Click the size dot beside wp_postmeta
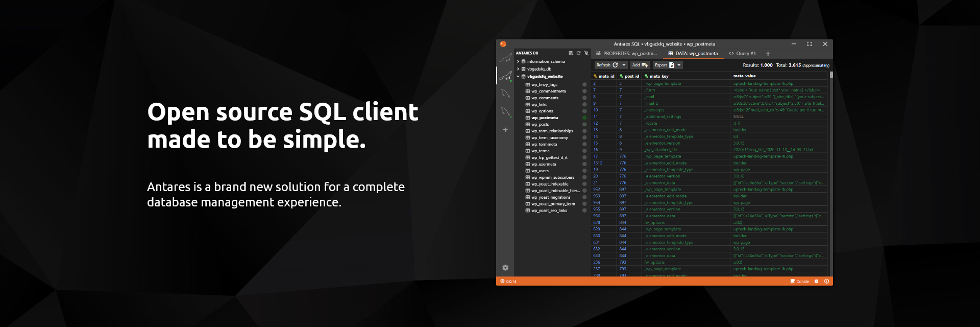 [x=584, y=118]
